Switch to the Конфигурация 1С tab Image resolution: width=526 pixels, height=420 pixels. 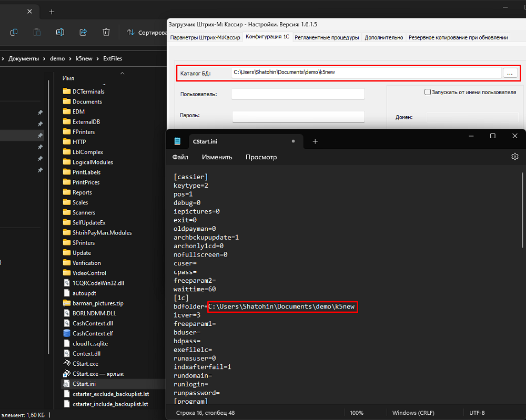(267, 37)
